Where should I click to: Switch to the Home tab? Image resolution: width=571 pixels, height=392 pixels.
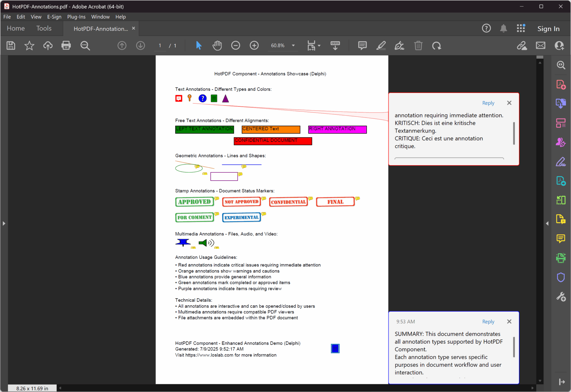tap(15, 28)
